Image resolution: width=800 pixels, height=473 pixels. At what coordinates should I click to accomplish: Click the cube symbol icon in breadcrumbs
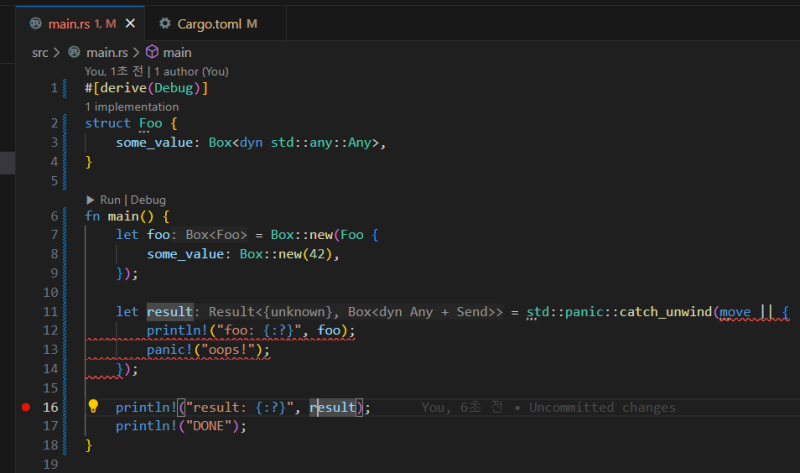152,52
